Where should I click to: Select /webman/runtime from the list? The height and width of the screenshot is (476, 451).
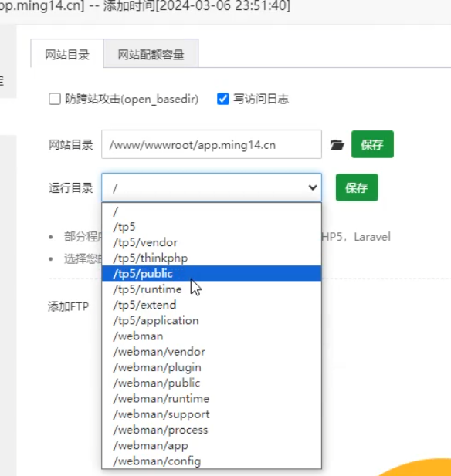click(x=212, y=399)
